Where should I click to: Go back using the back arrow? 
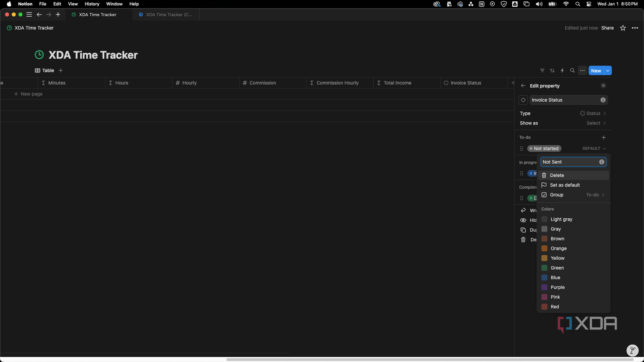pos(39,15)
